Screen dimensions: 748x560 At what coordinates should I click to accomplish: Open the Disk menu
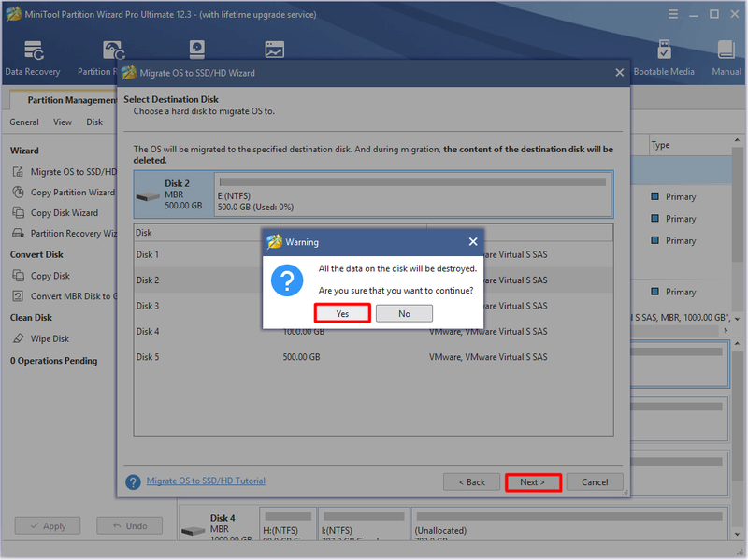coord(94,122)
